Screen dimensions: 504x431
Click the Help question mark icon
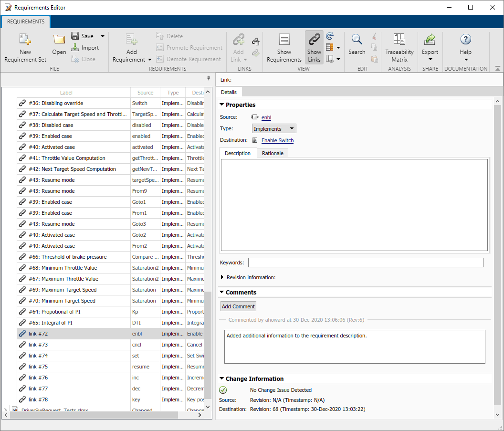(x=465, y=40)
